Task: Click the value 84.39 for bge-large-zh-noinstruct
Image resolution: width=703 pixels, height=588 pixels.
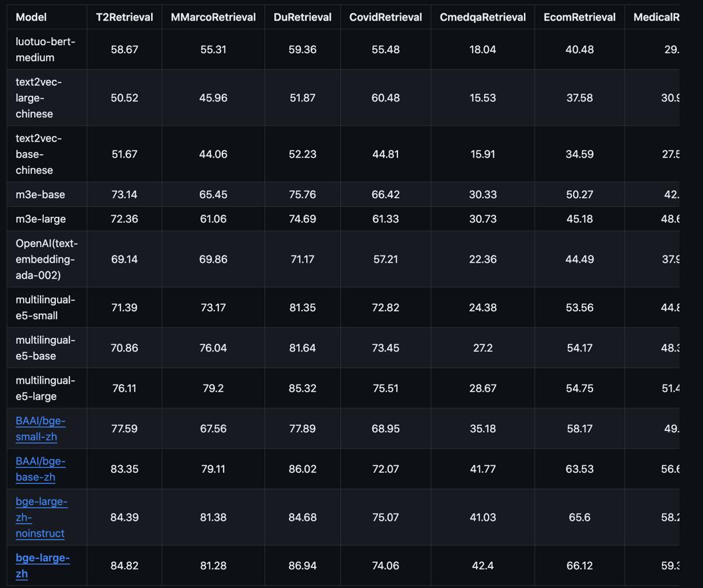Action: point(124,517)
